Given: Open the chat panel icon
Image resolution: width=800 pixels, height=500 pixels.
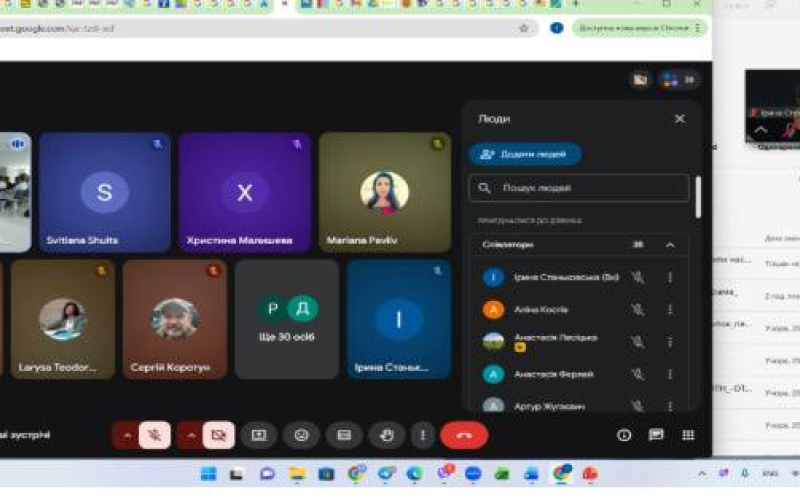Looking at the screenshot, I should coord(656,435).
